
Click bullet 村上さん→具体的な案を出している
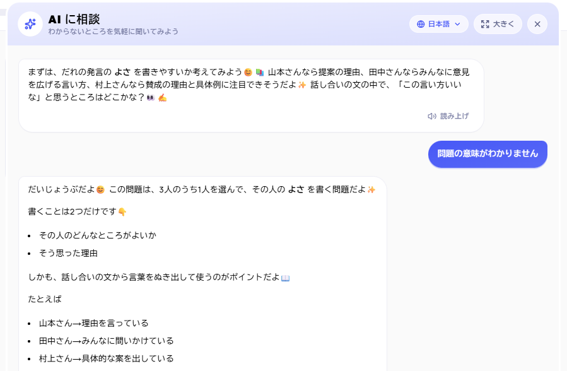(106, 358)
